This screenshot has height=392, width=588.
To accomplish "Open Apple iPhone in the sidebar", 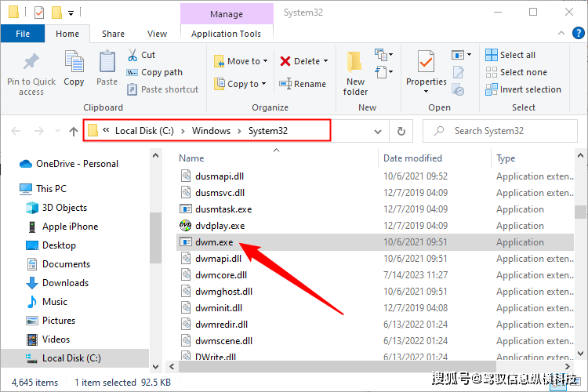I will tap(63, 227).
